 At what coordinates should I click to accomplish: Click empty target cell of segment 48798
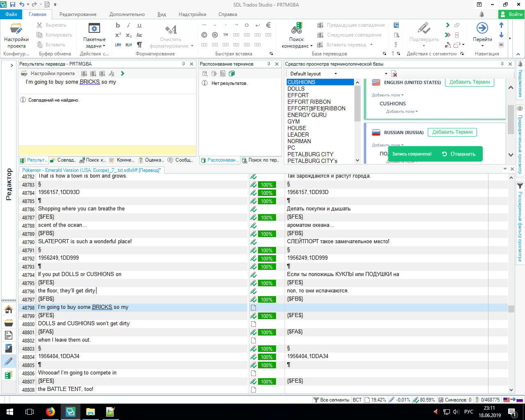click(x=386, y=308)
